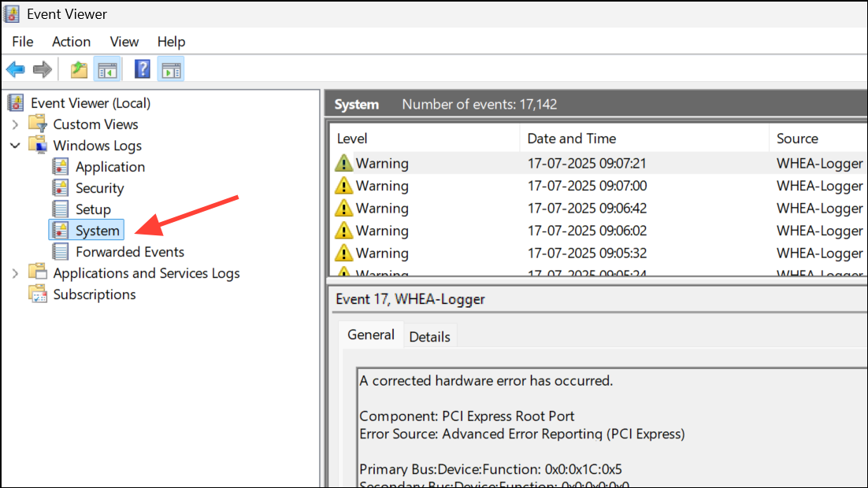868x488 pixels.
Task: Click warning icon of 09:05:32 event
Action: [343, 253]
